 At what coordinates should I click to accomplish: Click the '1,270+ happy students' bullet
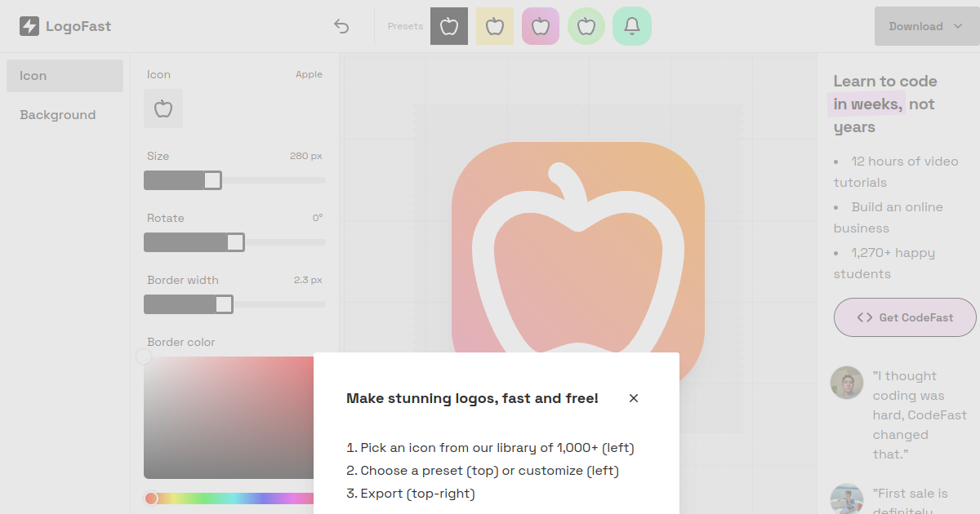[884, 264]
